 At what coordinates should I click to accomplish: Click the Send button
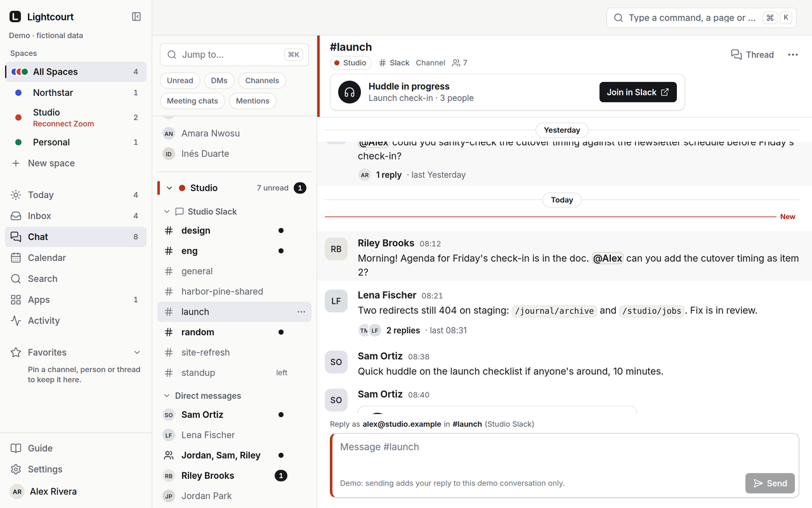770,483
